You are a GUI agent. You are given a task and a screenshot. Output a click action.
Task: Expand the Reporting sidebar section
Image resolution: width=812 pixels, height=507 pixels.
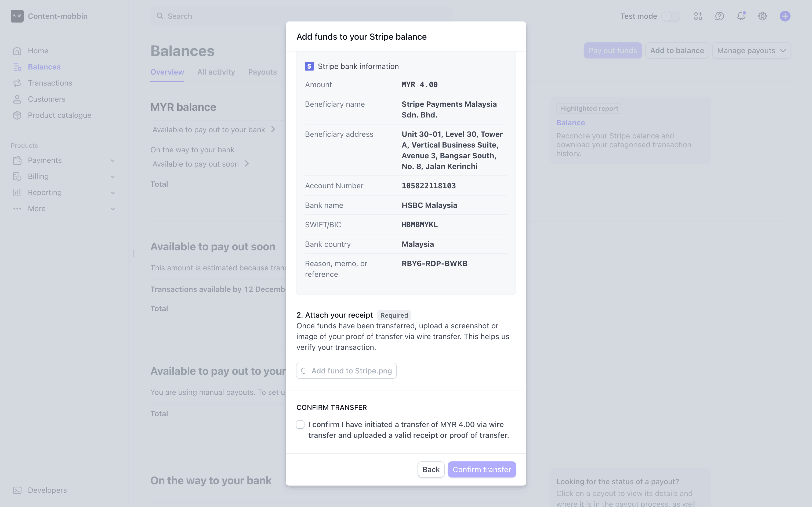coord(113,193)
